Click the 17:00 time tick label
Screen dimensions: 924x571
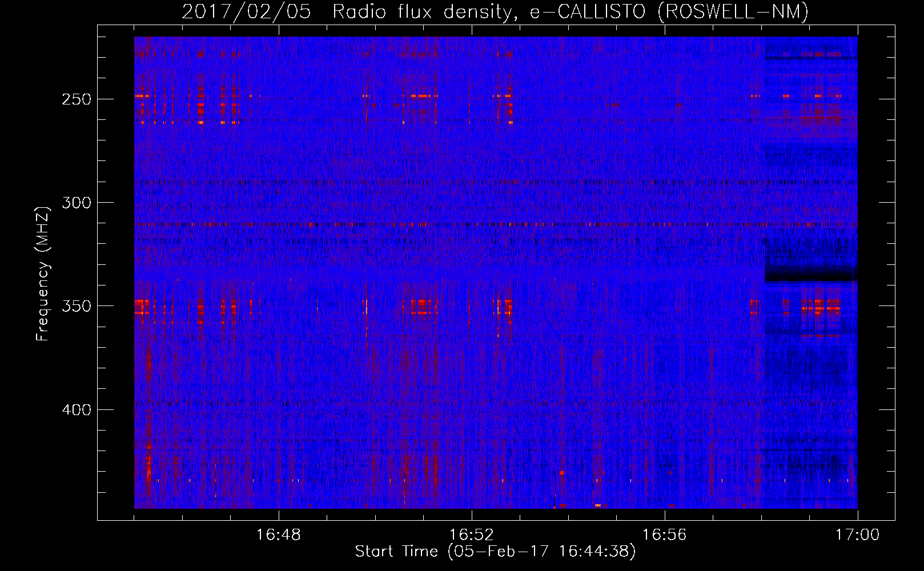pos(858,534)
